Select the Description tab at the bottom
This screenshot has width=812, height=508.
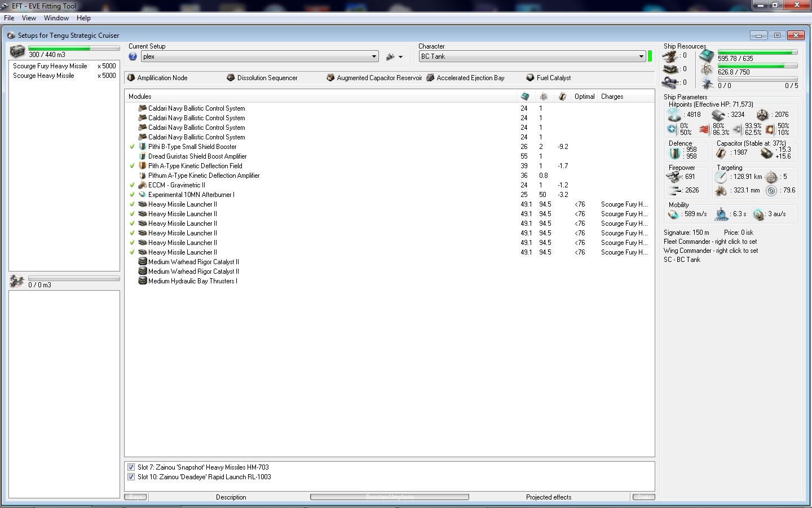click(x=231, y=497)
